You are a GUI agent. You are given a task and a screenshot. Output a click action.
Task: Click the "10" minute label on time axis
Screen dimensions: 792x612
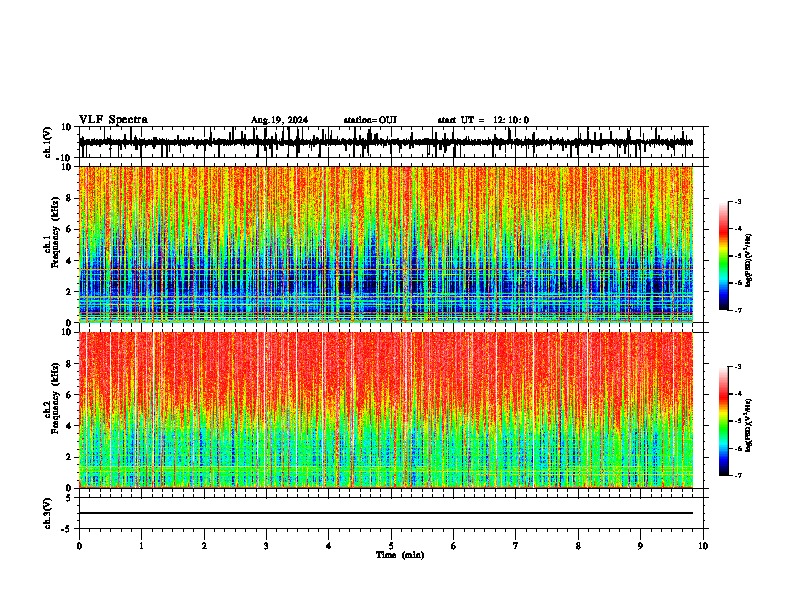tap(703, 546)
